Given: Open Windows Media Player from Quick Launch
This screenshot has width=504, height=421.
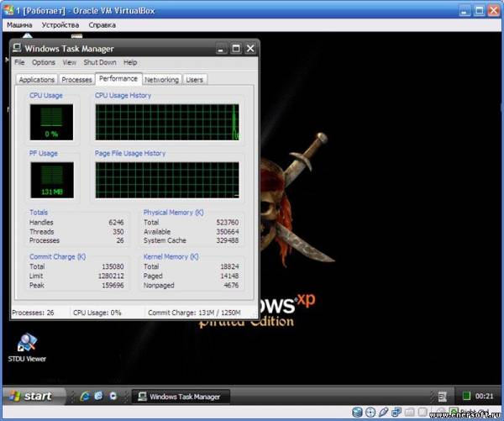Looking at the screenshot, I should tap(113, 396).
